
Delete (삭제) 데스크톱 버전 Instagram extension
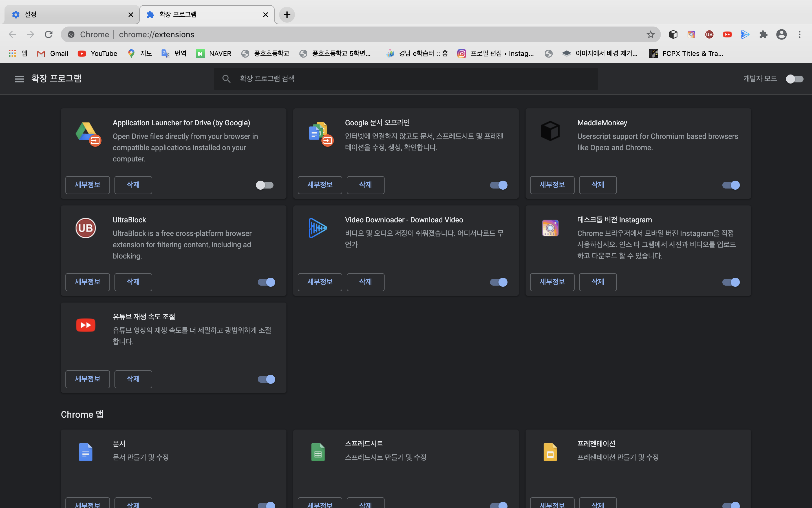point(598,282)
